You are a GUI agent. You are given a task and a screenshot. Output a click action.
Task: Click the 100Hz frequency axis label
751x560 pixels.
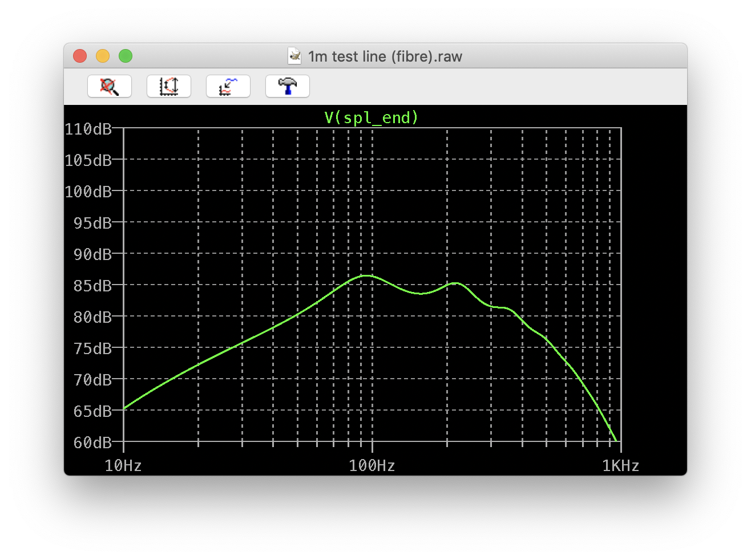point(372,466)
